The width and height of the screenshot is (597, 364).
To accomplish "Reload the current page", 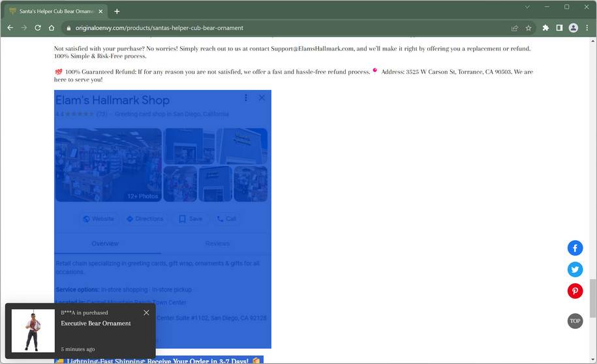I will pyautogui.click(x=38, y=28).
